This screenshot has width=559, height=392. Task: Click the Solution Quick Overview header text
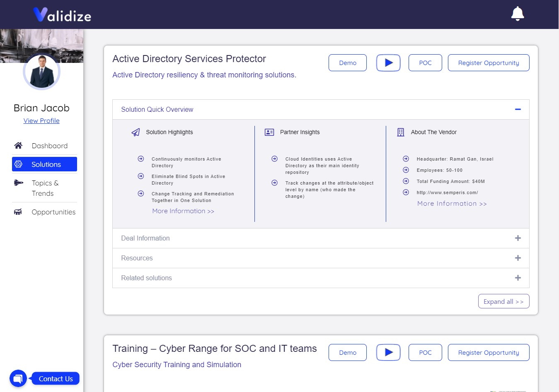pyautogui.click(x=157, y=109)
